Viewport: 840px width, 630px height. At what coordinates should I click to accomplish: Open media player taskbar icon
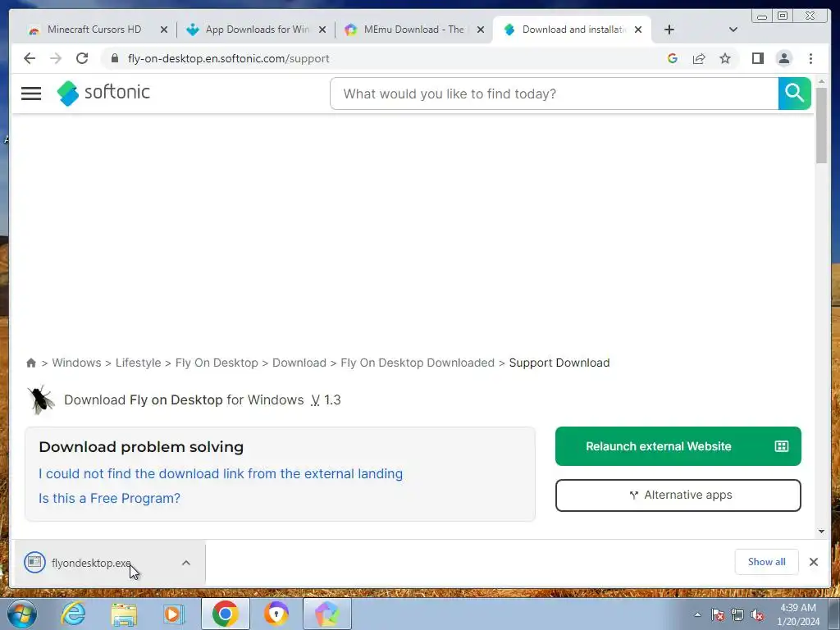coord(174,614)
